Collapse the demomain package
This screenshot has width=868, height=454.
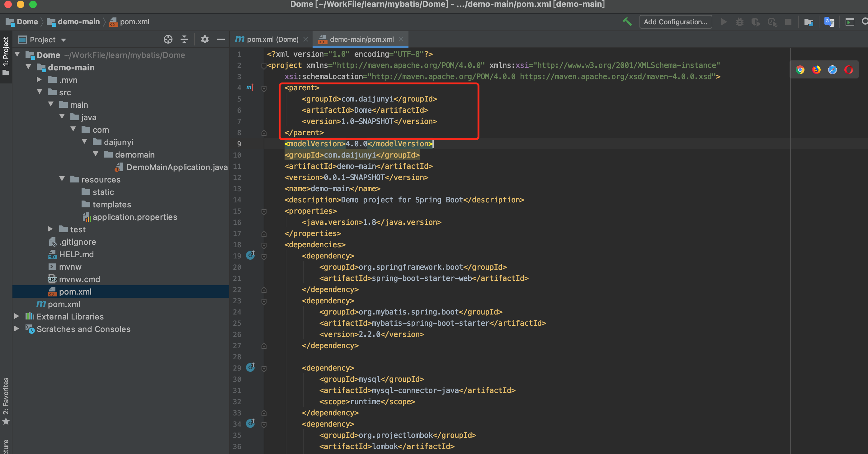coord(96,154)
